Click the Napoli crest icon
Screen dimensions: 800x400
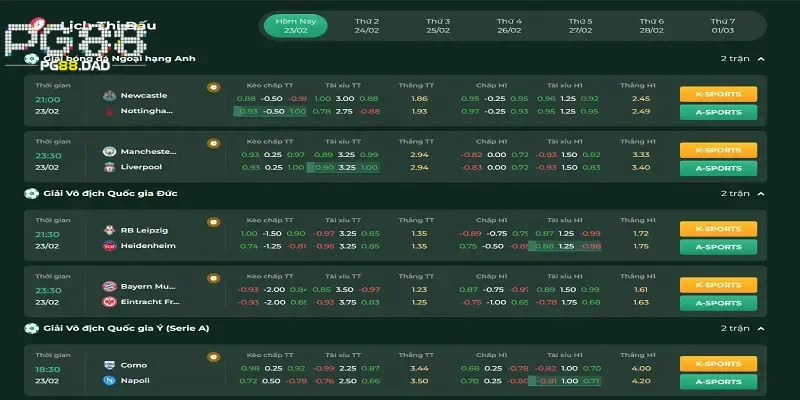click(109, 381)
